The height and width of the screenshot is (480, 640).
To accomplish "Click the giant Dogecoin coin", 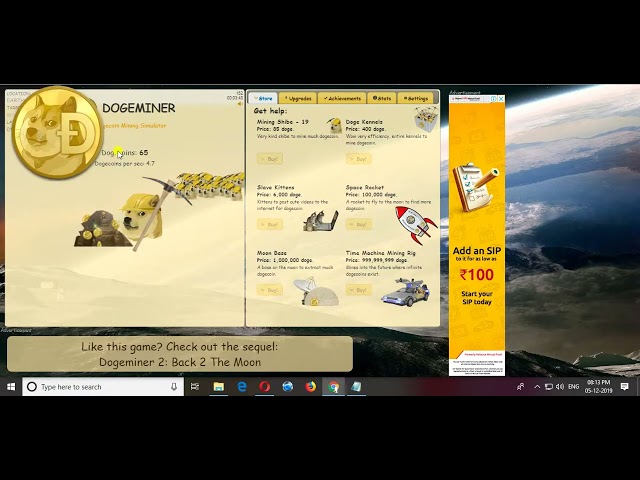I will point(55,134).
